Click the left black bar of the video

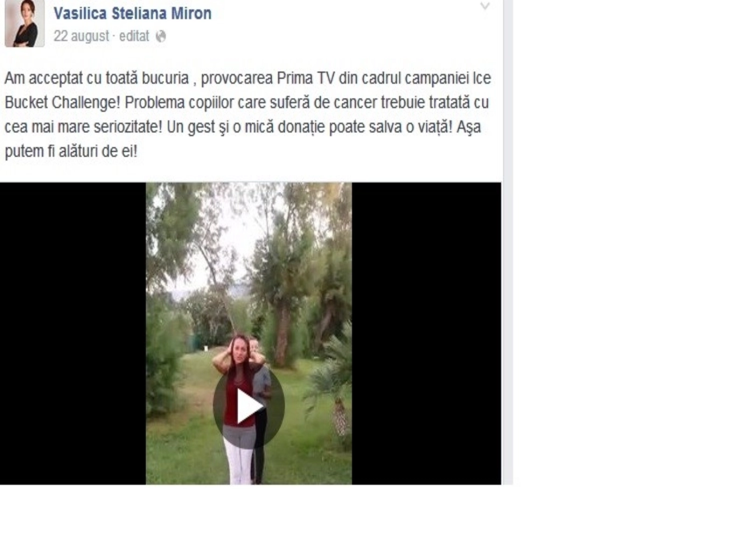point(73,333)
